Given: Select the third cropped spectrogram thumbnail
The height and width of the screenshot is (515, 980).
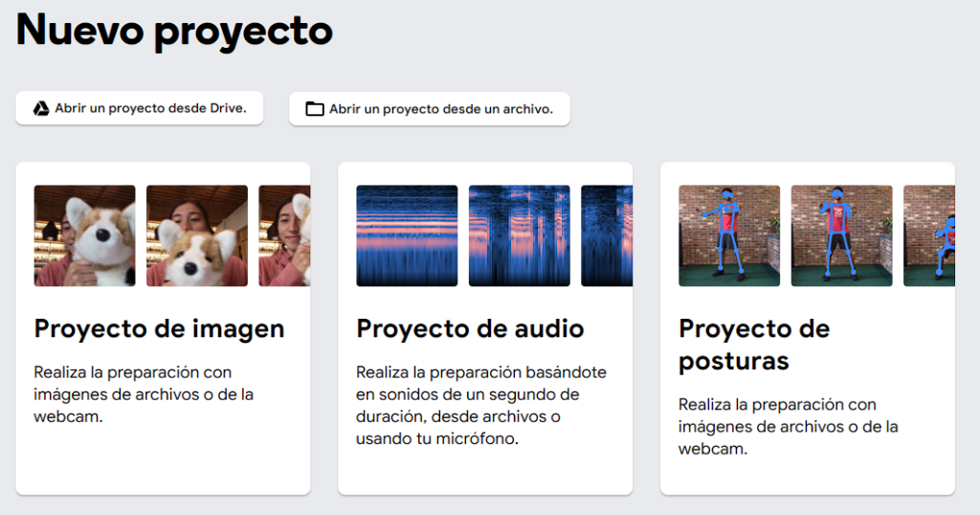Looking at the screenshot, I should click(x=607, y=235).
